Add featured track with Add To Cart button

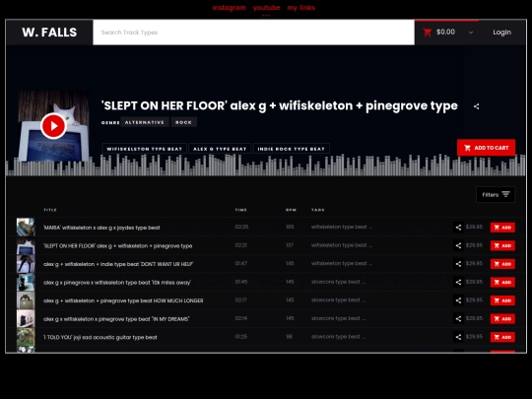[486, 148]
